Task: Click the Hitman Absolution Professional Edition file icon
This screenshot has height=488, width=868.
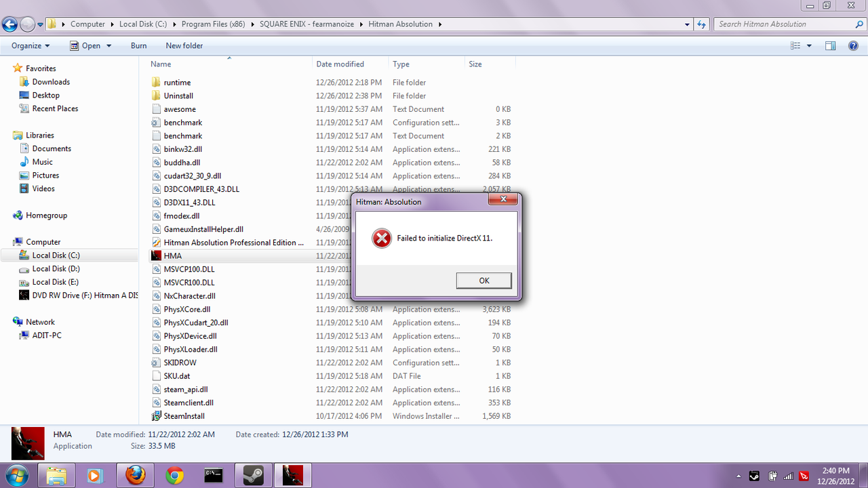Action: click(x=156, y=243)
